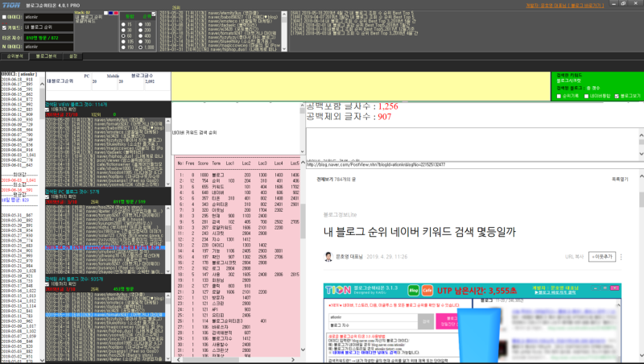The image size is (644, 364).
Task: Select the white color swatch
Action: coord(106,13)
